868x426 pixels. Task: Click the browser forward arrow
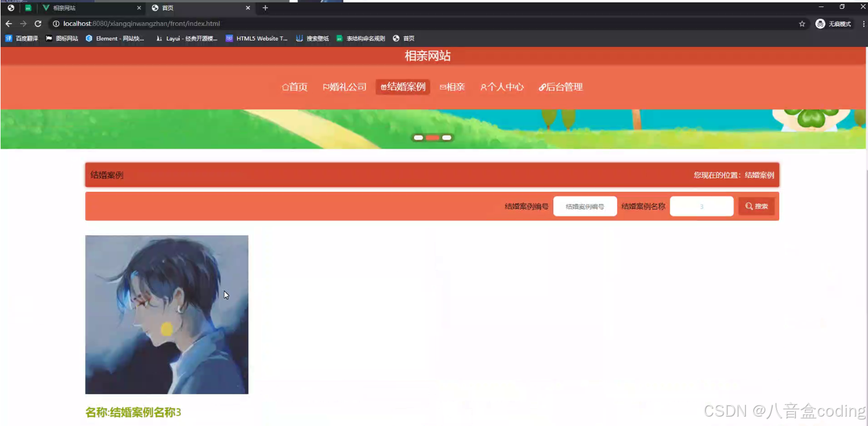point(23,24)
